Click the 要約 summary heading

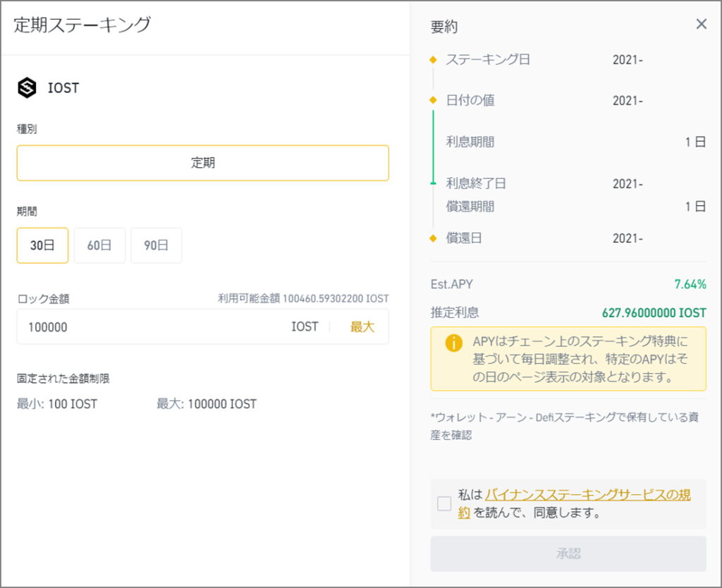coord(444,27)
